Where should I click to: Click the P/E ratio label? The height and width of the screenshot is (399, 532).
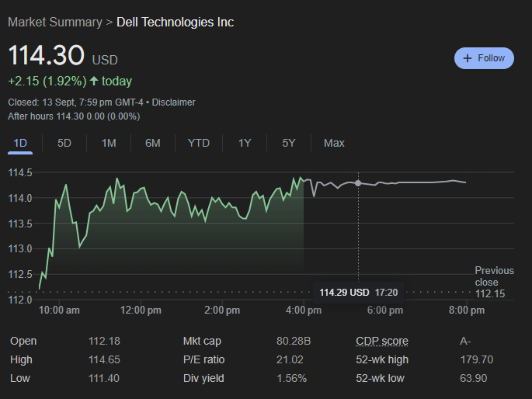[x=203, y=359]
